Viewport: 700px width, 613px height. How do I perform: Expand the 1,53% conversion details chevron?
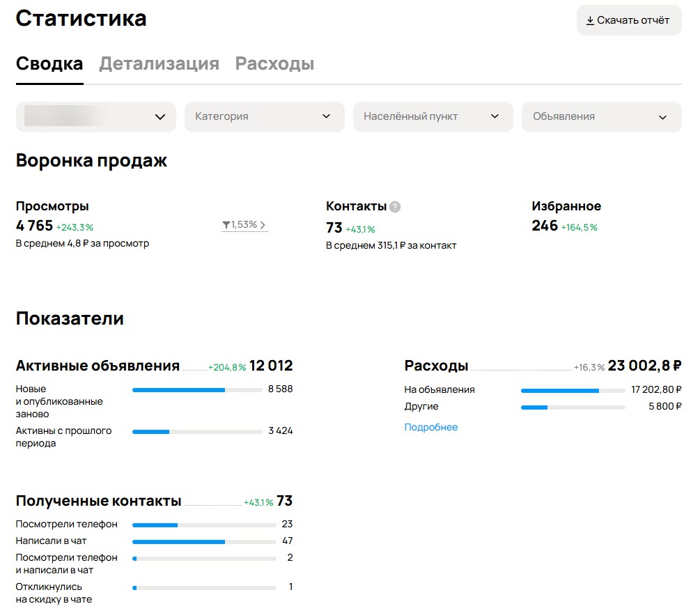click(265, 224)
